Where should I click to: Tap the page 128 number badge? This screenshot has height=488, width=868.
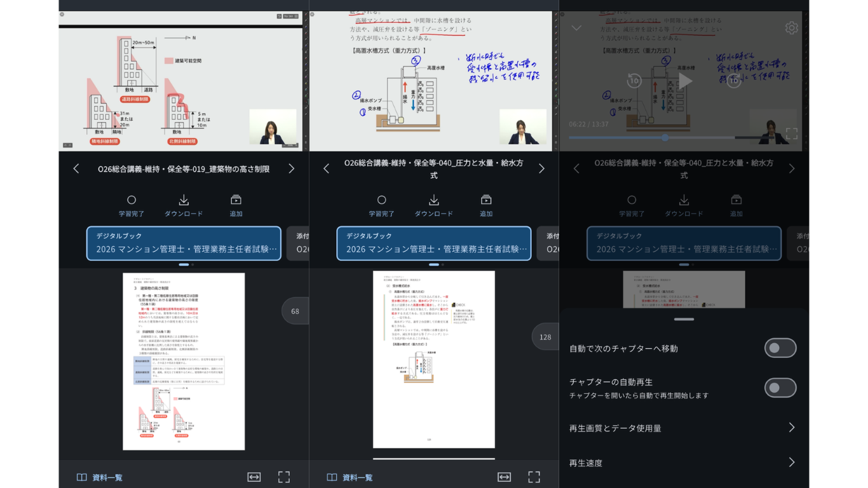(545, 337)
